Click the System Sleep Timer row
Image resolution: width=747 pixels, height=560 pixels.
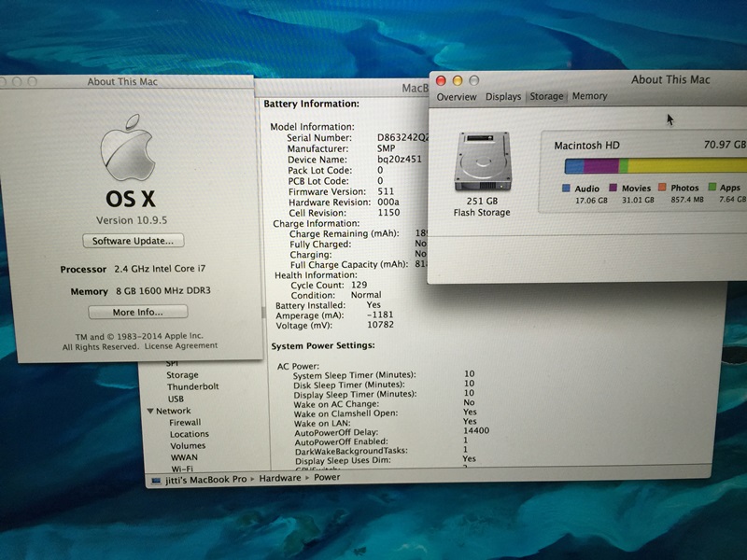pyautogui.click(x=384, y=374)
